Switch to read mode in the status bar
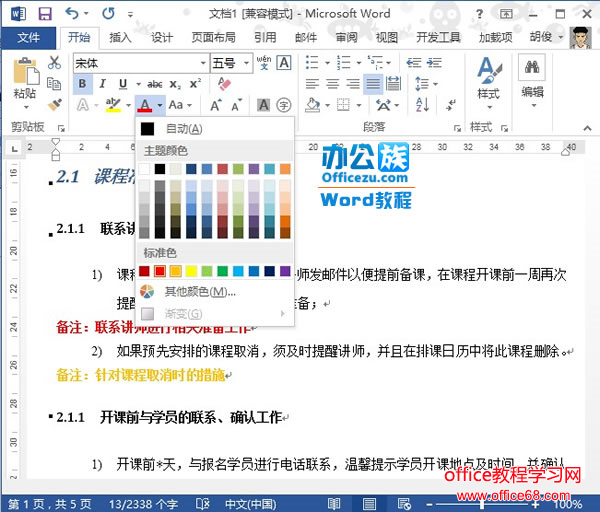Screen dimensions: 600x512 pyautogui.click(x=334, y=504)
